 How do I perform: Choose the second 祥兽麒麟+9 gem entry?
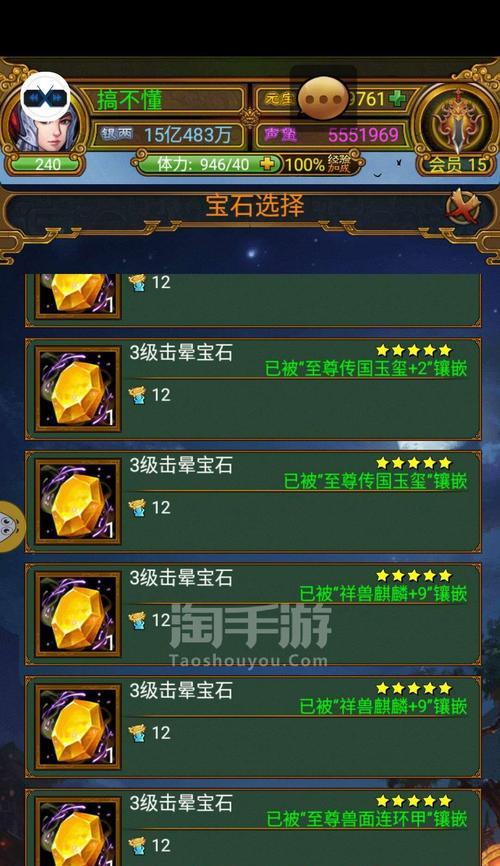click(253, 727)
